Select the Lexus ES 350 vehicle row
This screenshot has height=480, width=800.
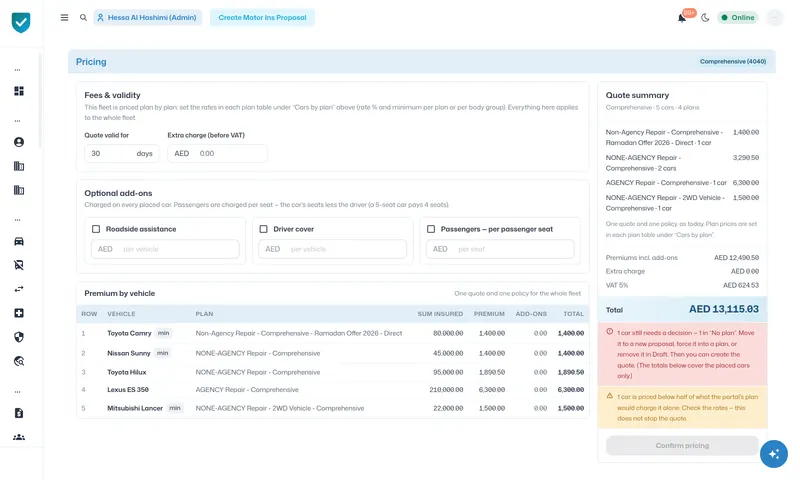[x=333, y=390]
